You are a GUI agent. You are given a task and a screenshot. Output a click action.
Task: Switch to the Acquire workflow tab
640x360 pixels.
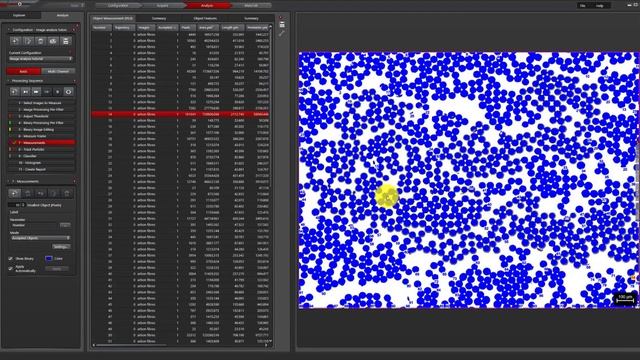pos(162,5)
